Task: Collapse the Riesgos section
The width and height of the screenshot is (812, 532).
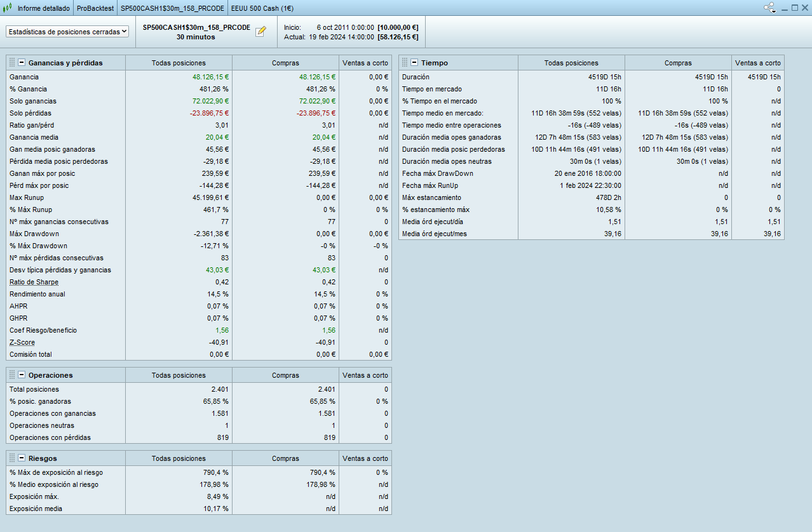Action: pyautogui.click(x=22, y=458)
